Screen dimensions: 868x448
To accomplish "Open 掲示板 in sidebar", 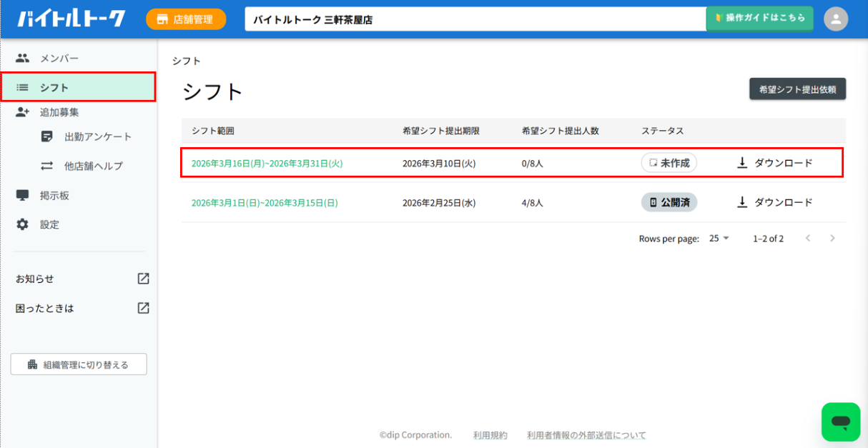I will click(x=79, y=195).
